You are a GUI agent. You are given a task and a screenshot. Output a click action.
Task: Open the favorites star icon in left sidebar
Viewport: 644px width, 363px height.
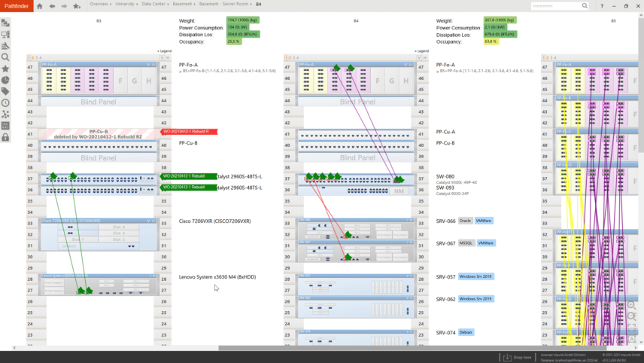pyautogui.click(x=5, y=69)
